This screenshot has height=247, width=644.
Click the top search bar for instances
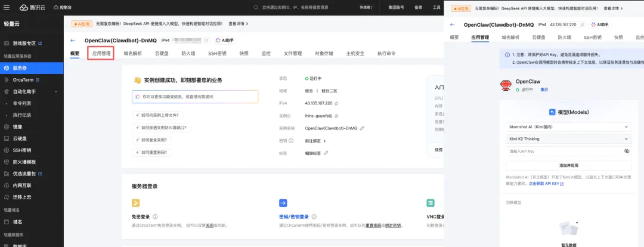[x=304, y=8]
